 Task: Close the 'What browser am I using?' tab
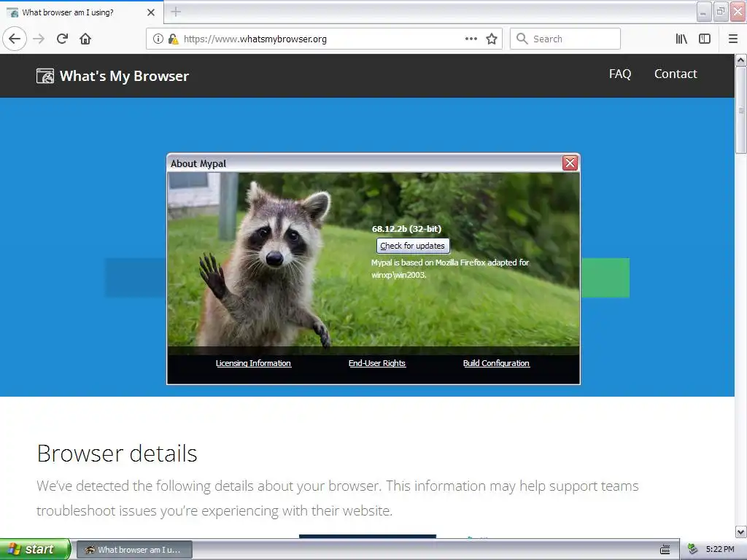pos(151,12)
